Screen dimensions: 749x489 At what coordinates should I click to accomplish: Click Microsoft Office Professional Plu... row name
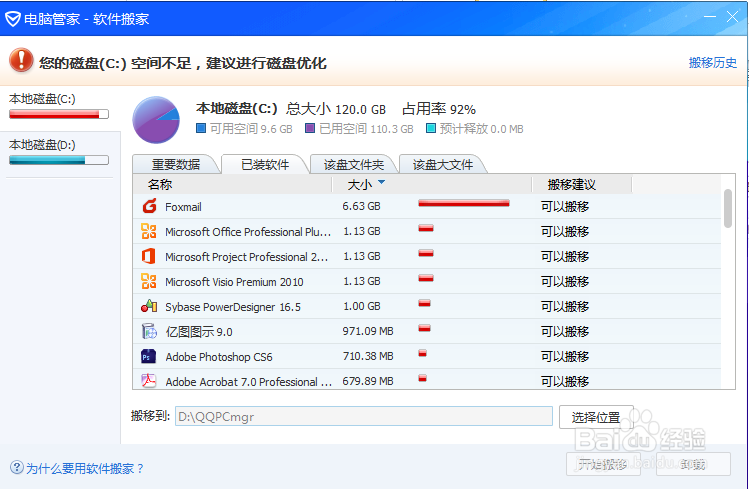pyautogui.click(x=248, y=232)
